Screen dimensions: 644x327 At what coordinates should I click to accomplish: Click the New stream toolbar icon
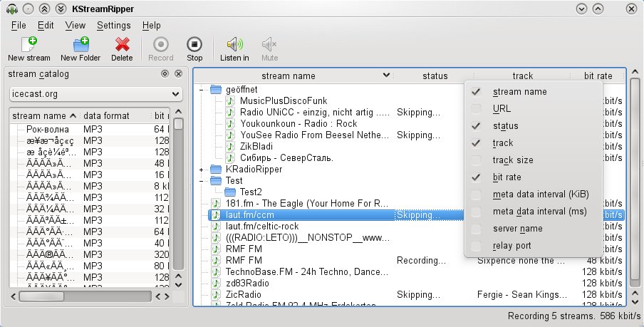(28, 44)
